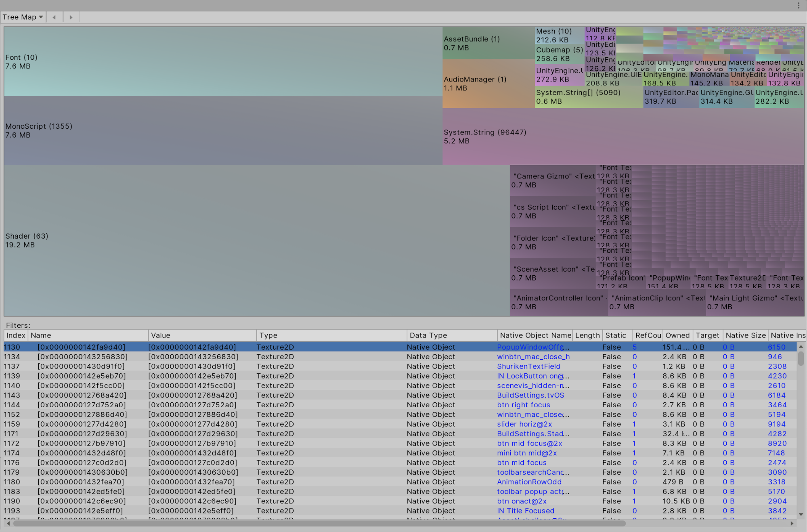Select the System.String (96447) block
Image resolution: width=807 pixels, height=532 pixels.
click(623, 136)
